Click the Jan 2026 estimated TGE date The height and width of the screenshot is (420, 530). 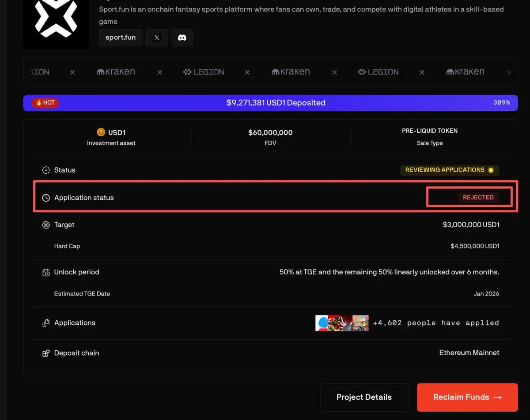coord(486,294)
